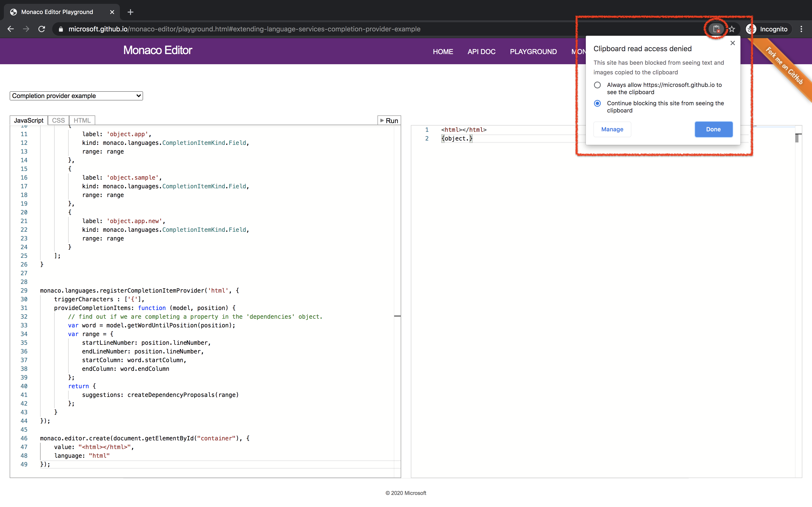Reload the page
The image size is (812, 507).
pos(42,29)
